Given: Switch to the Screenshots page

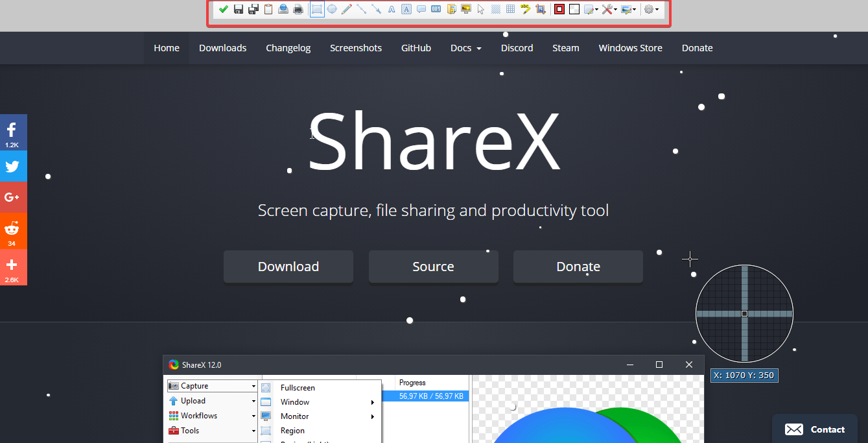Looking at the screenshot, I should tap(356, 47).
